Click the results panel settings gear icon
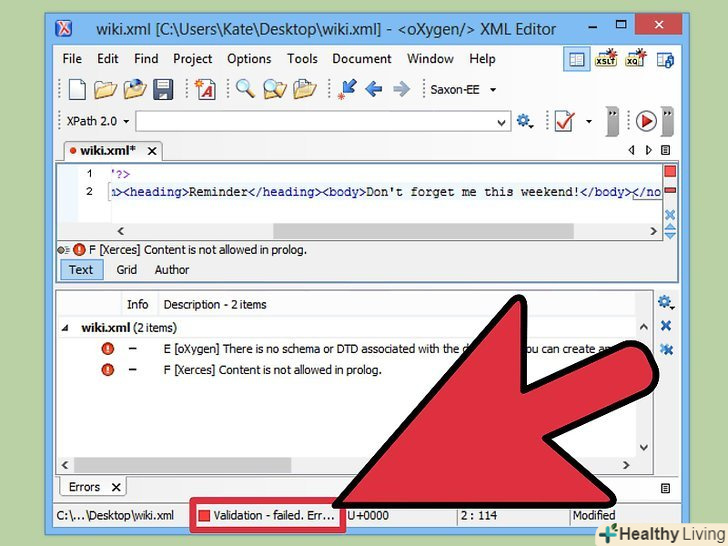The image size is (728, 546). pyautogui.click(x=665, y=302)
